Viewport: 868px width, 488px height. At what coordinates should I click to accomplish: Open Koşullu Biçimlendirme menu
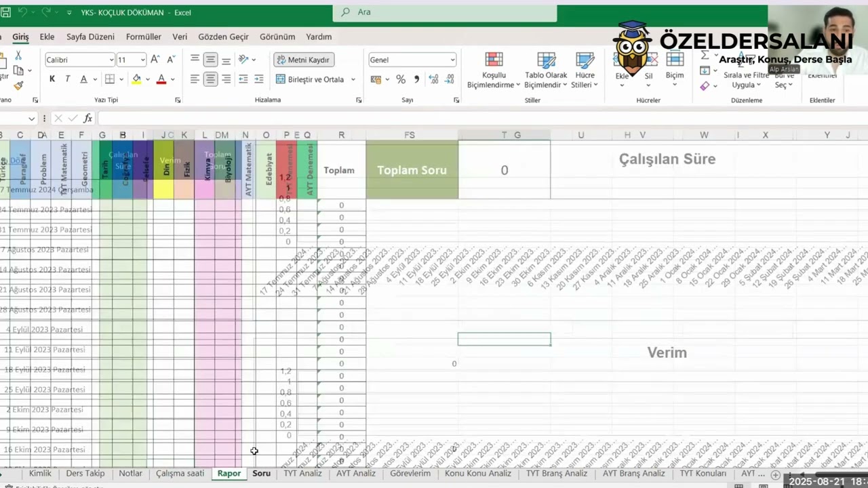coord(494,70)
